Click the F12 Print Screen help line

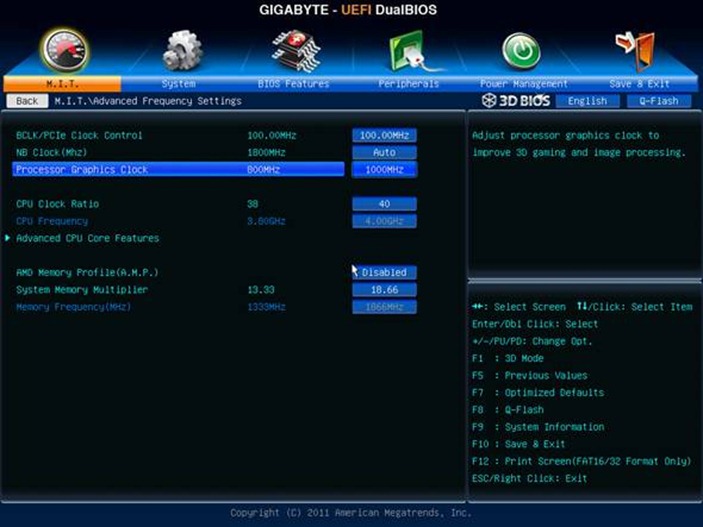click(x=581, y=461)
